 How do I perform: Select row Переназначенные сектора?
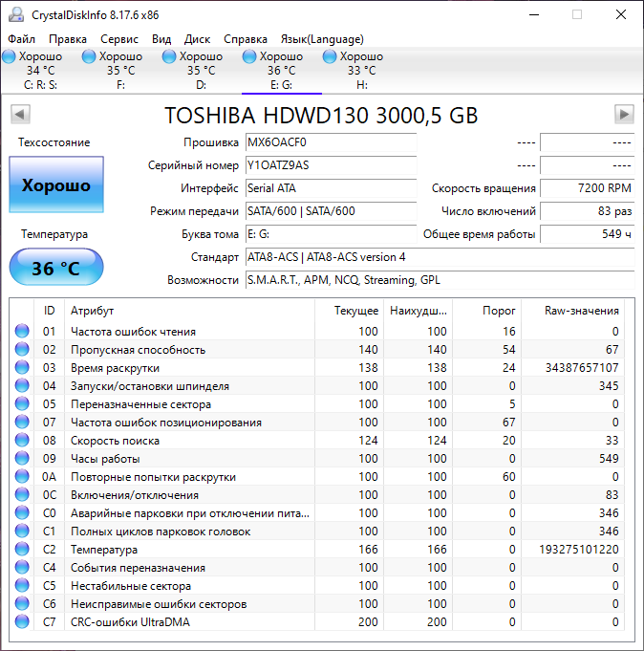click(317, 404)
